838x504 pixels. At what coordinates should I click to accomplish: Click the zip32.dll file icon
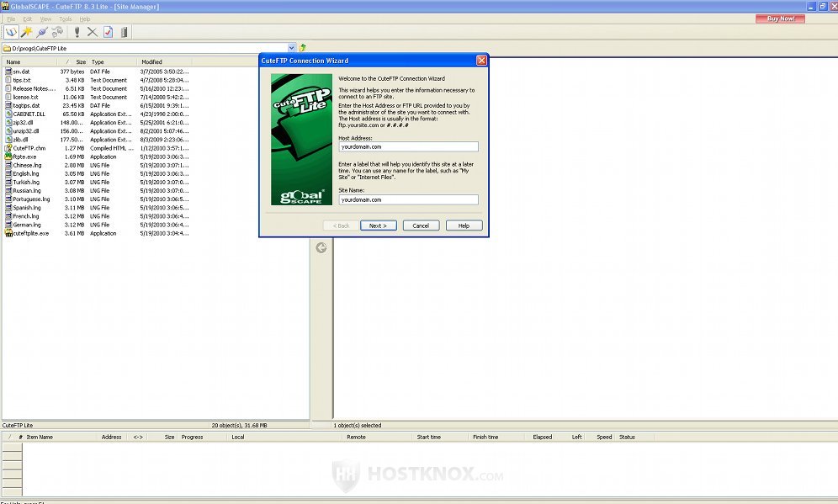click(x=8, y=122)
